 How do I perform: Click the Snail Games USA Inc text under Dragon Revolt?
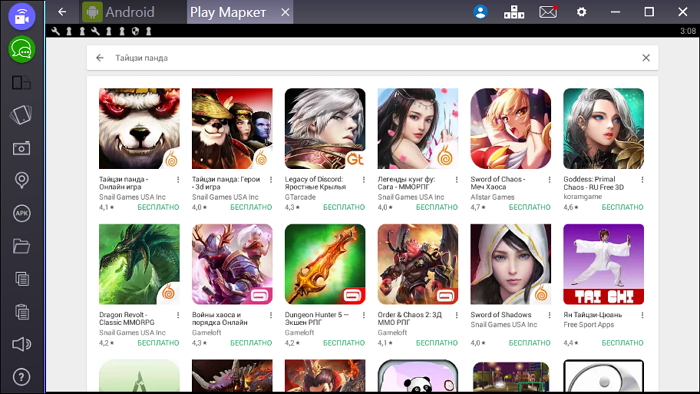tap(132, 333)
